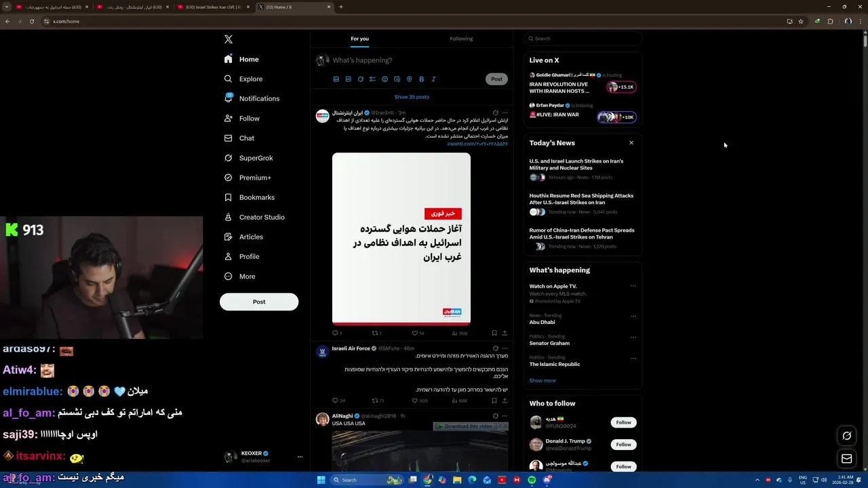The image size is (868, 488).
Task: Repost the Israeli Air Force post
Action: tap(378, 401)
